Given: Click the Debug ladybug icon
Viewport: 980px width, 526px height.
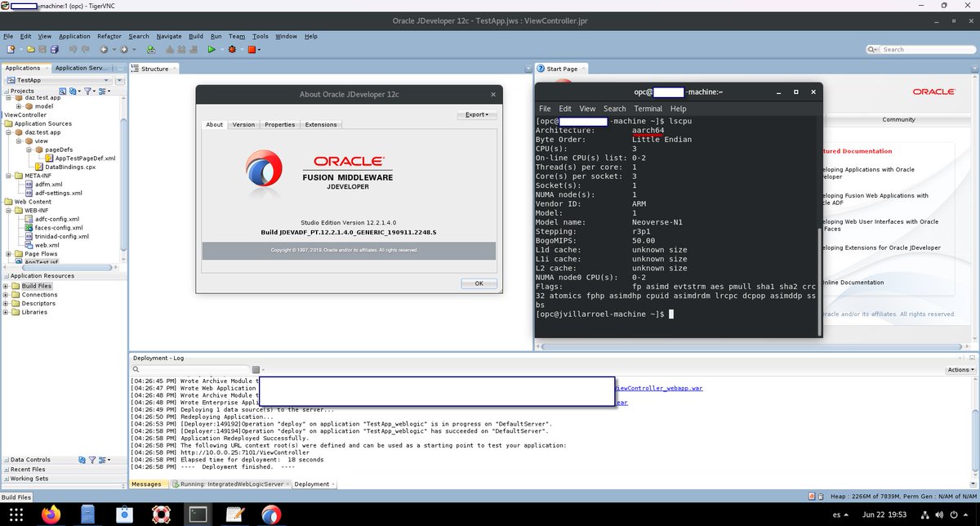Looking at the screenshot, I should (x=233, y=50).
